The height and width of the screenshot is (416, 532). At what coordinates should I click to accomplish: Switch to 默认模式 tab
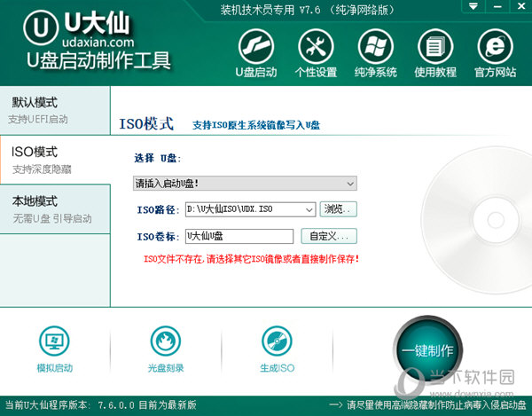click(x=55, y=110)
